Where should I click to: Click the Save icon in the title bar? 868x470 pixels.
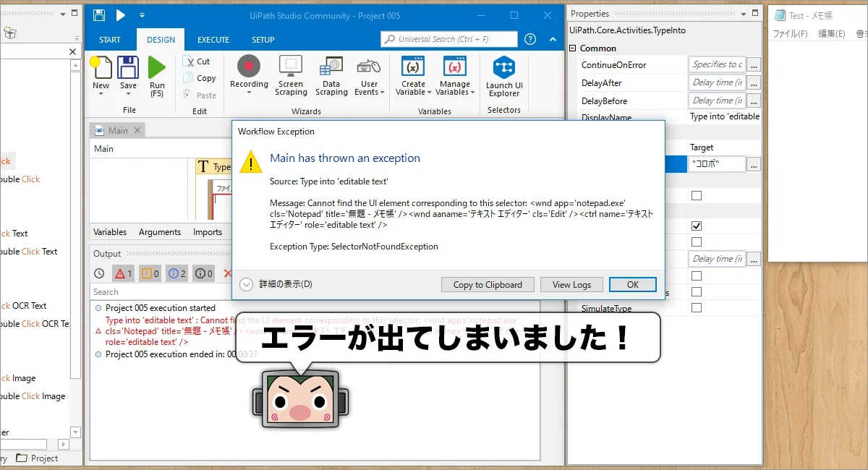(99, 15)
